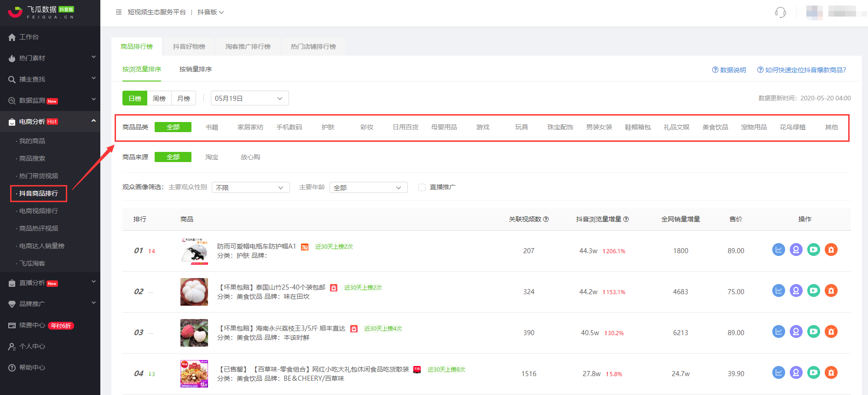Click Tmall icon on rank 04 product

coord(417,370)
